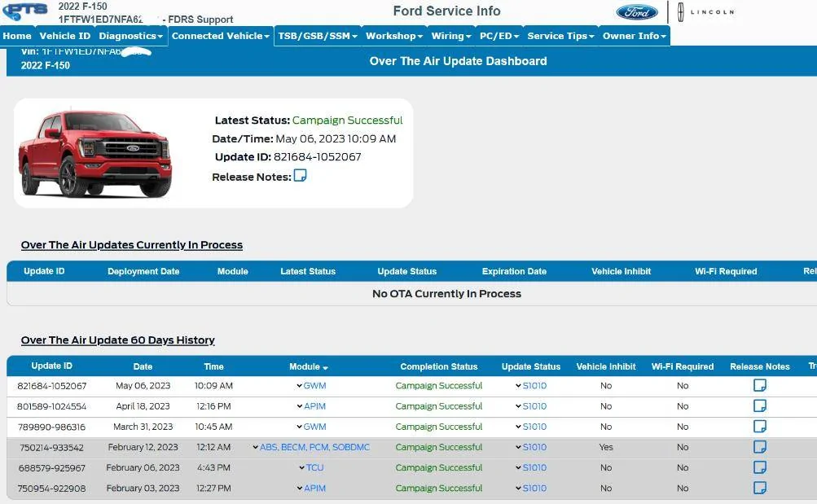The height and width of the screenshot is (504, 817).
Task: Open release notes for update 789890-986316
Action: click(x=760, y=427)
